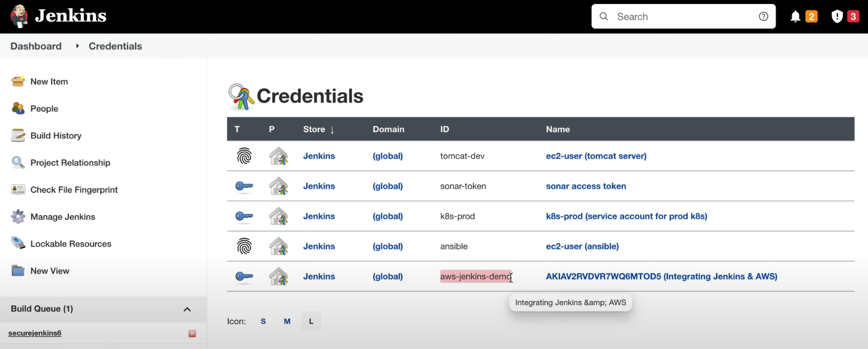
Task: Click the provider icon in tomcat-dev row
Action: coord(279,156)
